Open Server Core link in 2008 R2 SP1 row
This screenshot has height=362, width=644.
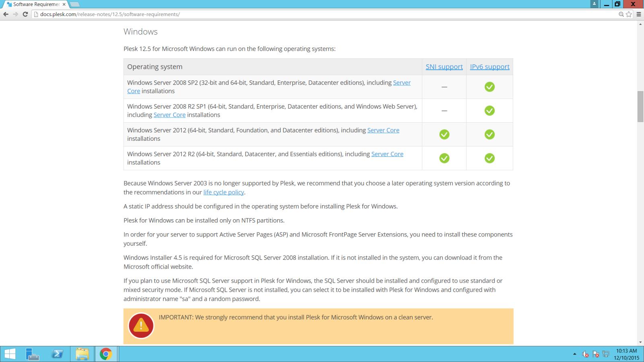pyautogui.click(x=169, y=115)
